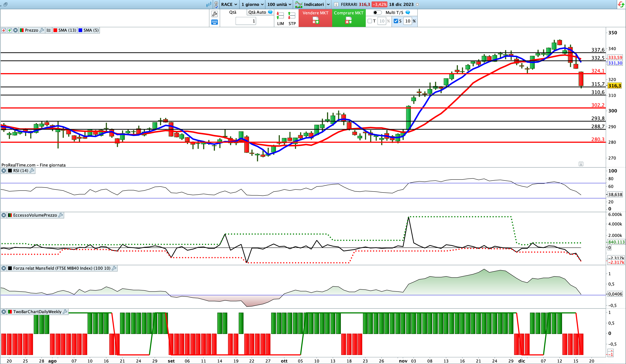Click the SMA (13) red color swatch

pyautogui.click(x=55, y=30)
